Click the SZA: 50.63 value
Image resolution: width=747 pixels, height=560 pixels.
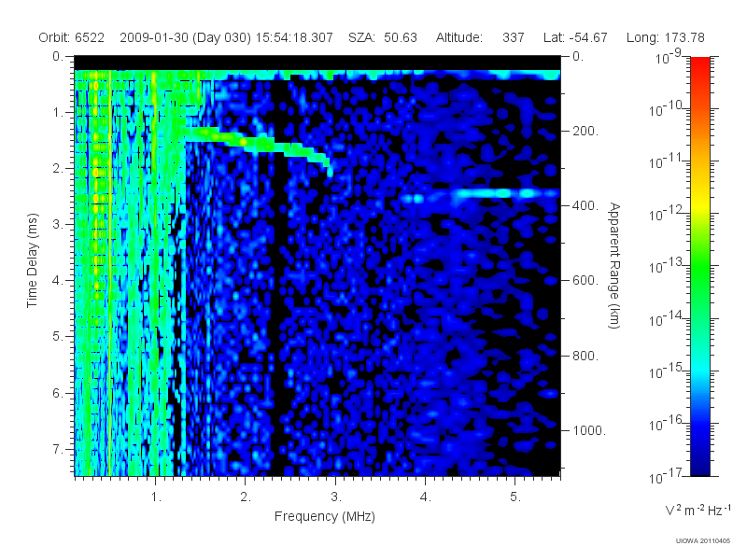383,37
